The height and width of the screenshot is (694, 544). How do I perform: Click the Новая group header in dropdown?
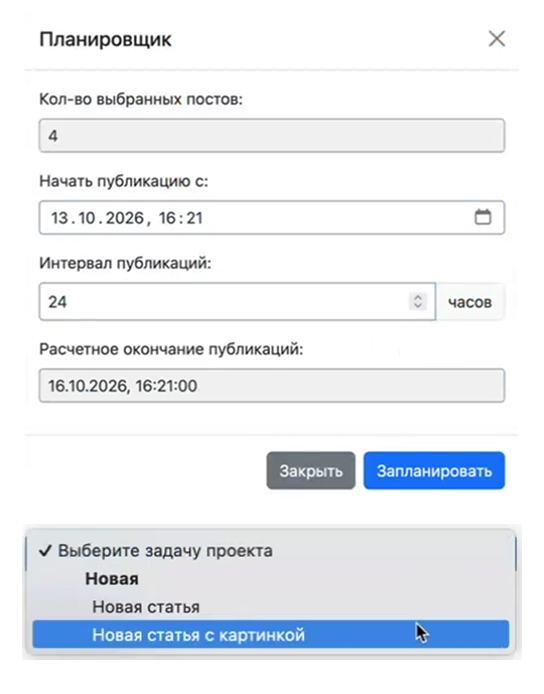click(x=112, y=578)
